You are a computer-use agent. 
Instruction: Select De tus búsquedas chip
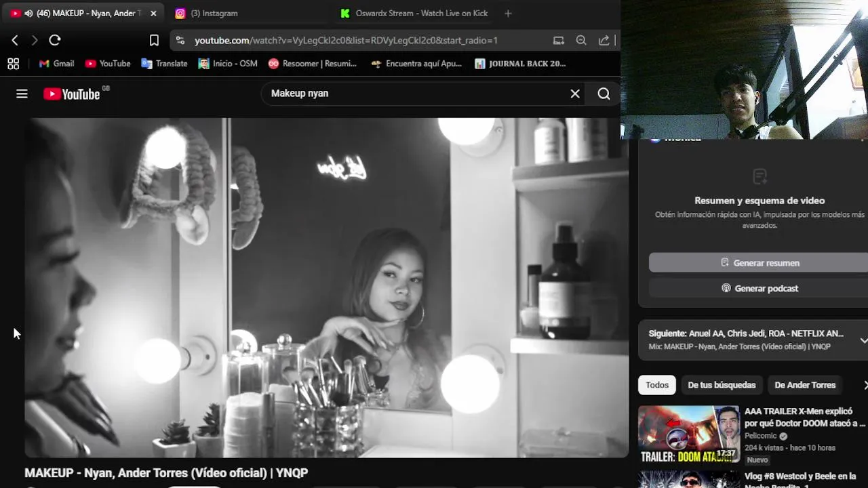pos(722,385)
